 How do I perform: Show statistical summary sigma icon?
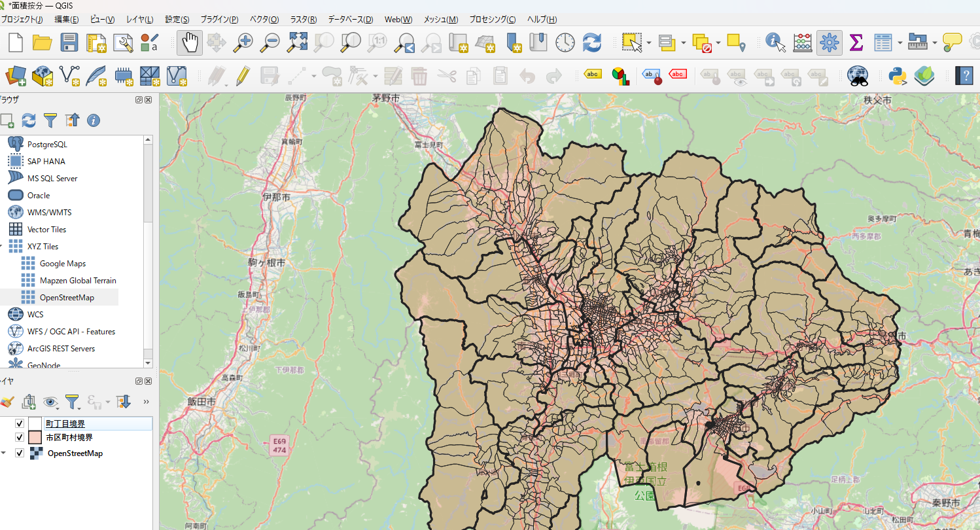pos(856,43)
